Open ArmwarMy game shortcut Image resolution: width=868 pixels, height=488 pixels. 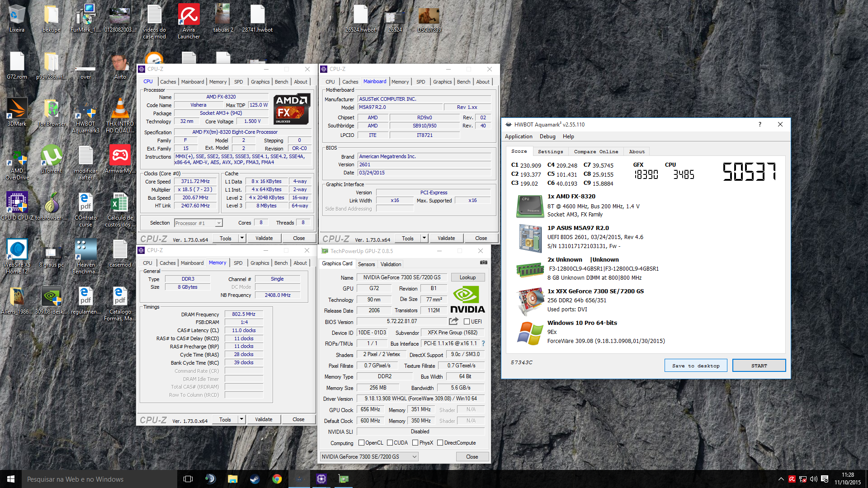click(120, 159)
